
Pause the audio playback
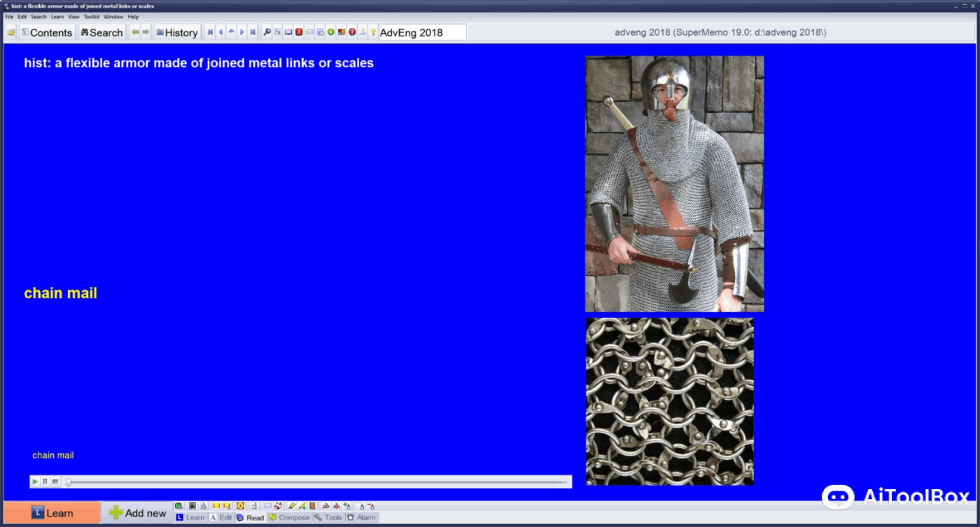coord(45,482)
